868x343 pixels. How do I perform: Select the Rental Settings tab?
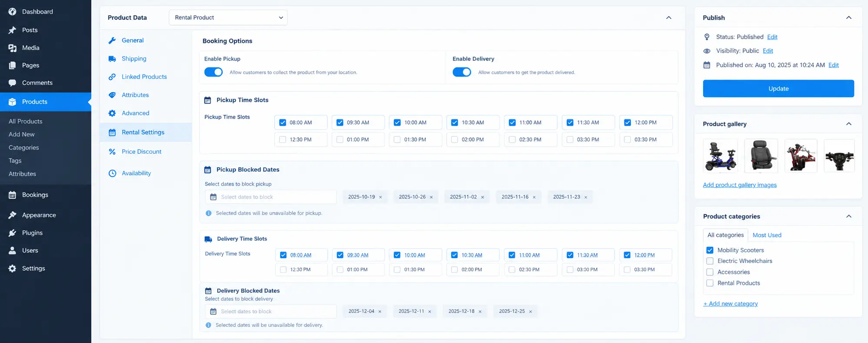(146, 132)
